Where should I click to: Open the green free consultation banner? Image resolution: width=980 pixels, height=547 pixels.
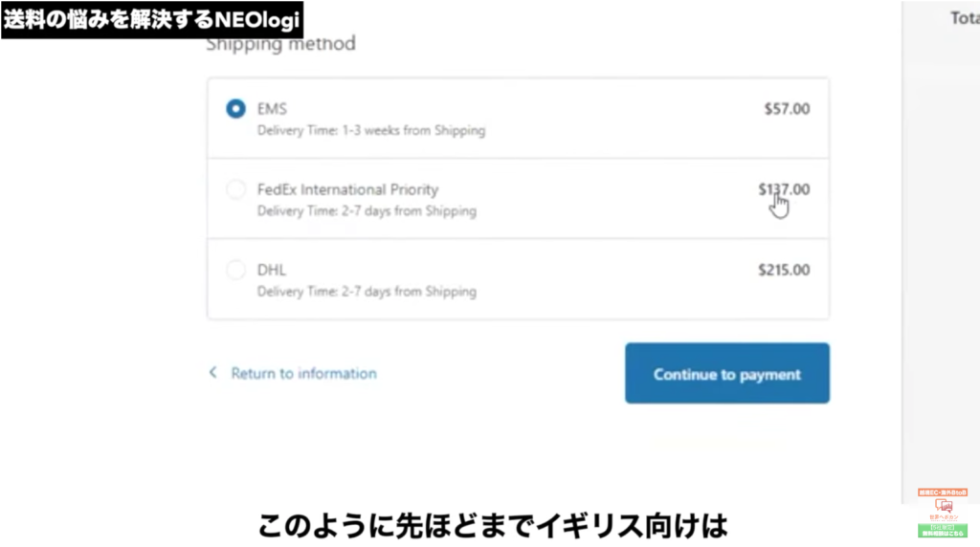pos(943,530)
